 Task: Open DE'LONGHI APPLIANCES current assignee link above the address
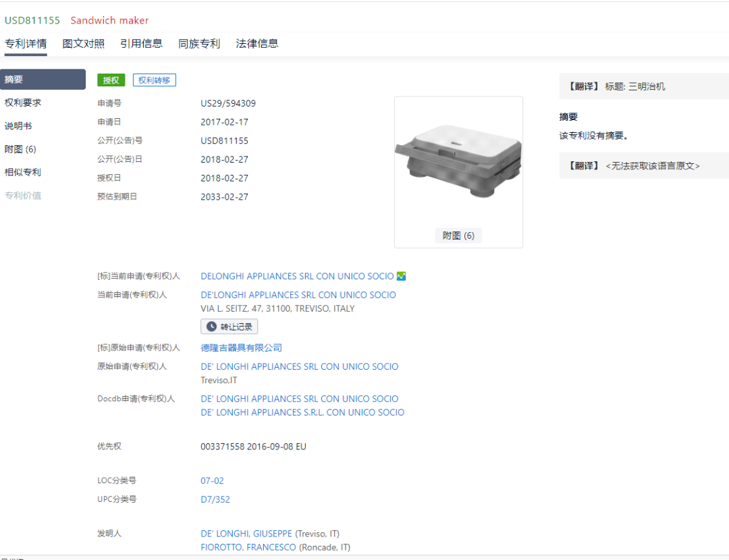(298, 295)
